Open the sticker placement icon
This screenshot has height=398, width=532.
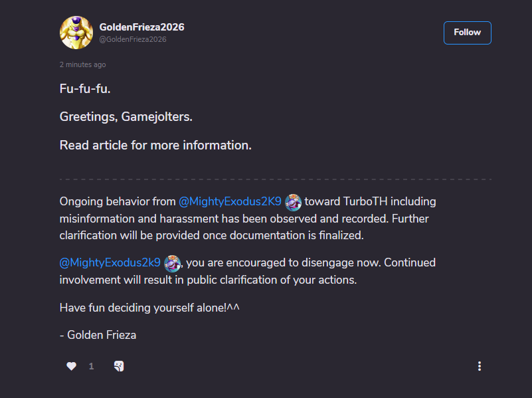coord(119,366)
